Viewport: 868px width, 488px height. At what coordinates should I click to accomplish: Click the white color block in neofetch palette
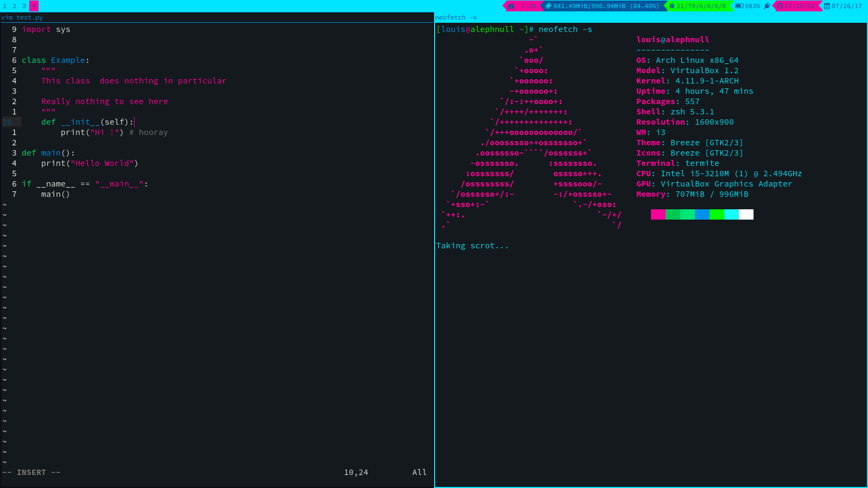[746, 214]
